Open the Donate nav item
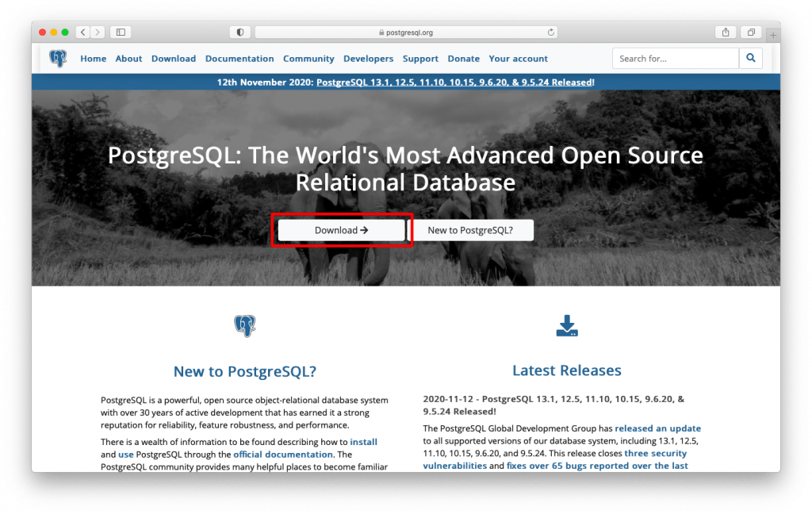812x514 pixels. 463,59
